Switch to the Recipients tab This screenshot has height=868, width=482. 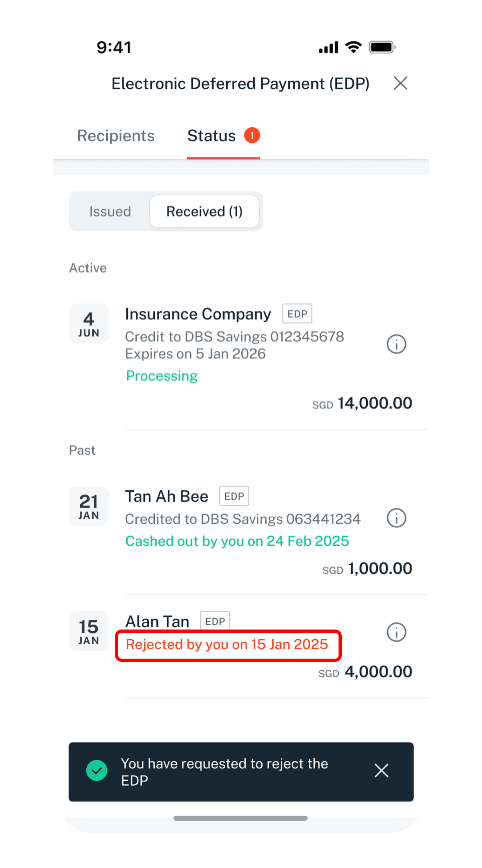coord(116,136)
